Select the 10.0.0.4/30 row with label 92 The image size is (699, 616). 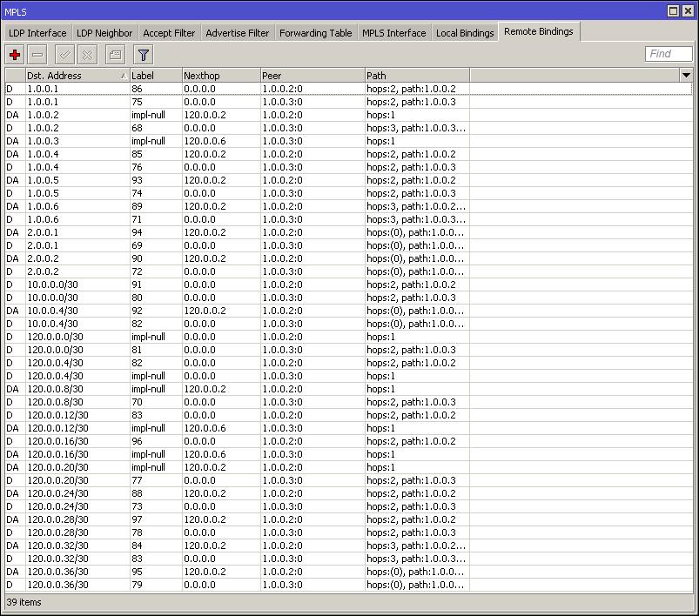[x=348, y=311]
